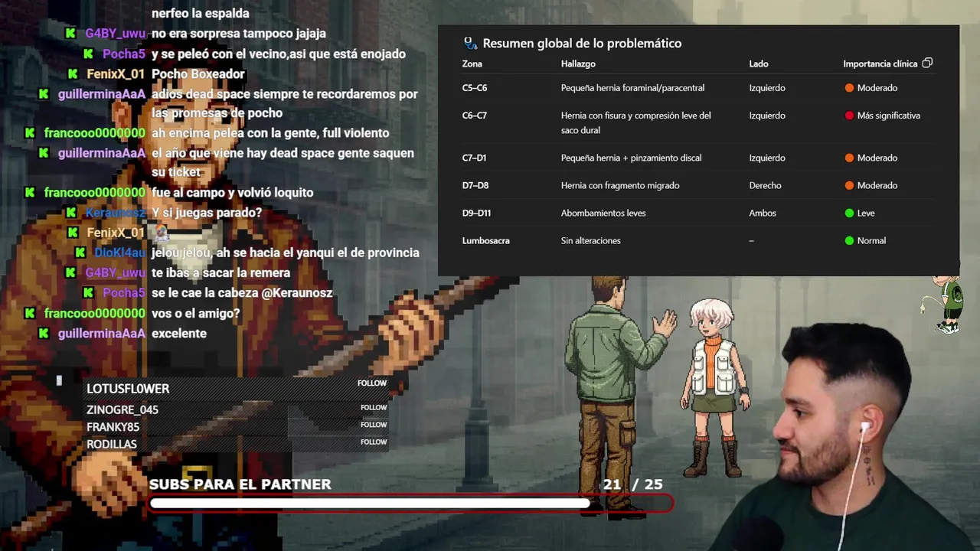Click the green dot beside Leve
Image resolution: width=980 pixels, height=551 pixels.
(x=849, y=213)
